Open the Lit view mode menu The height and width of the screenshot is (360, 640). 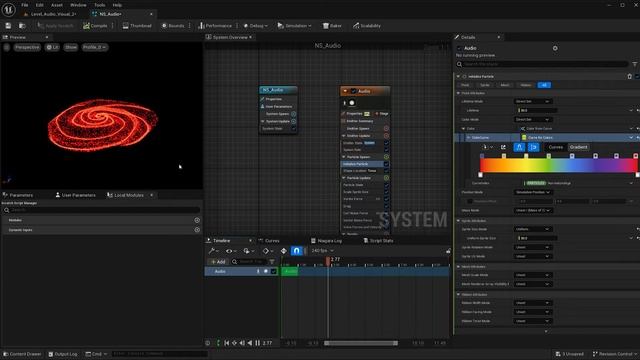52,47
